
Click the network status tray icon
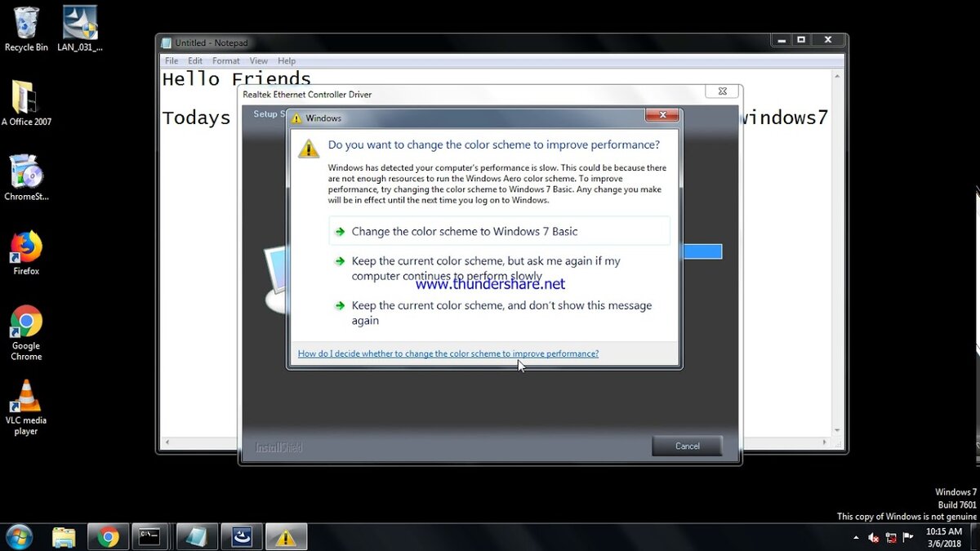[891, 538]
